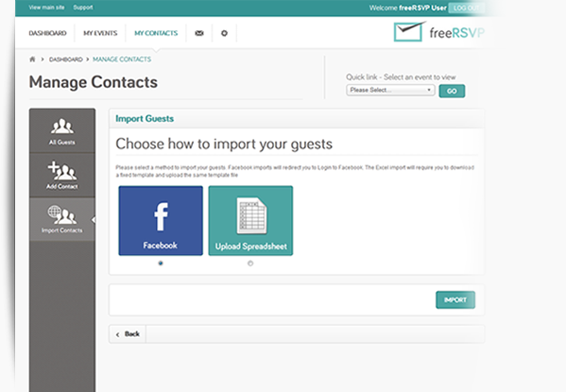Click the GO button
566x392 pixels.
pyautogui.click(x=452, y=91)
